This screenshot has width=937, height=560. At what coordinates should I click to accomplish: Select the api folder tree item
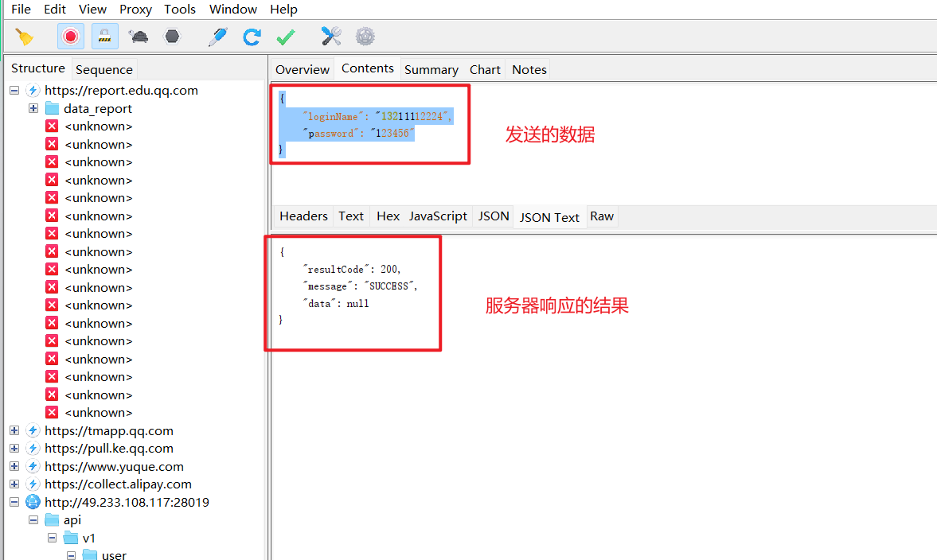pos(72,520)
